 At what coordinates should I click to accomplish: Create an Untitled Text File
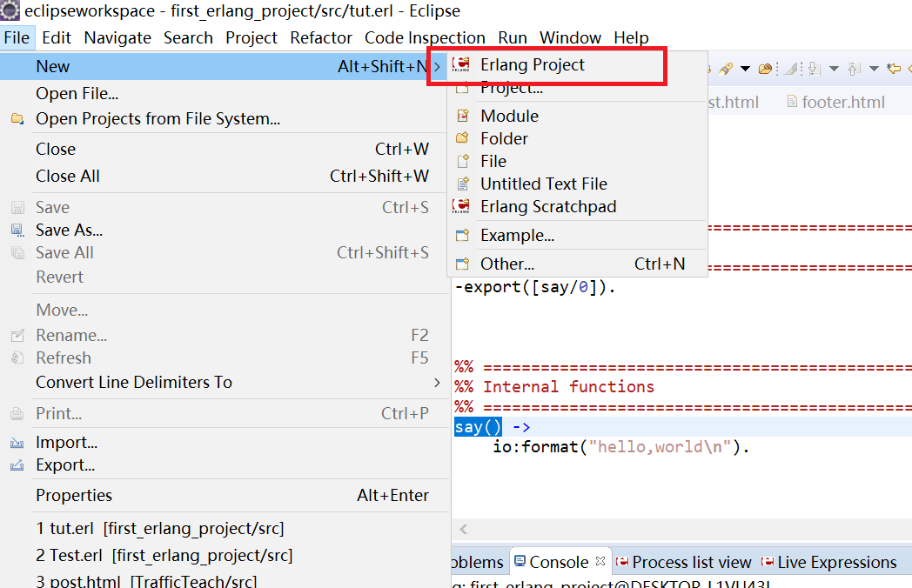pos(576,184)
